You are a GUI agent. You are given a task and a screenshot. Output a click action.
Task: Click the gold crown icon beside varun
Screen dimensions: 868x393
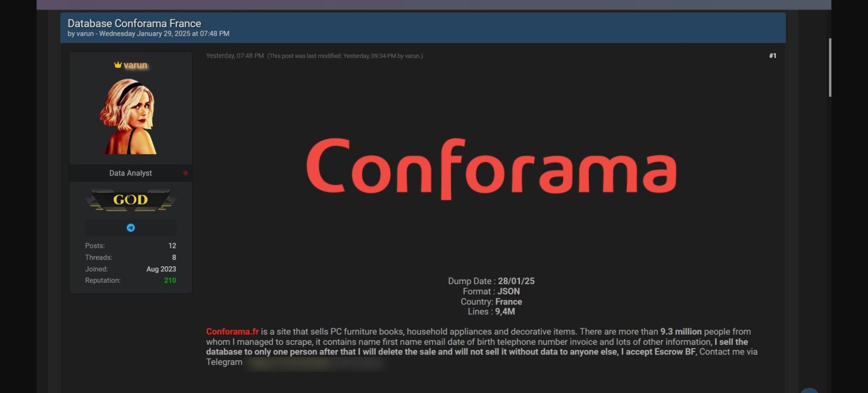(x=118, y=65)
